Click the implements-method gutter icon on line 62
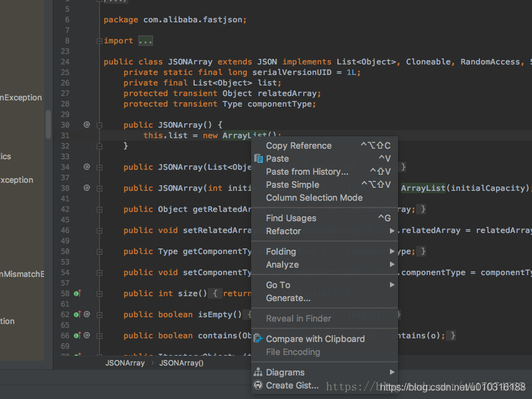This screenshot has width=532, height=399. [x=78, y=315]
